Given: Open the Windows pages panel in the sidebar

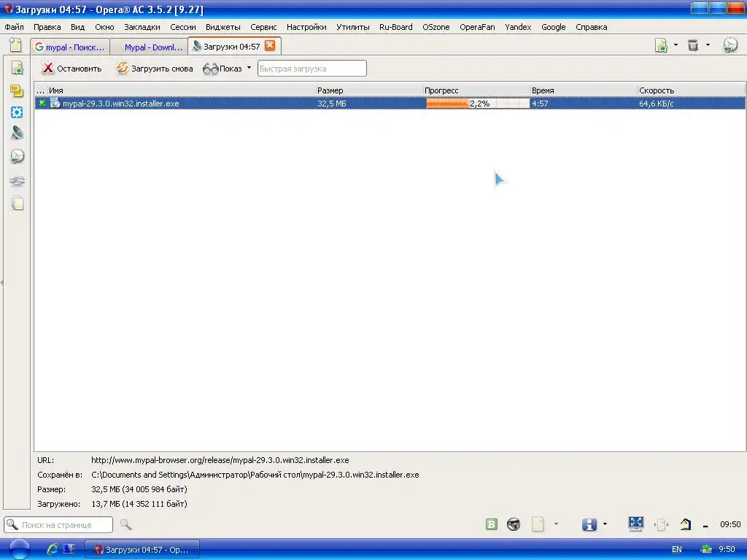Looking at the screenshot, I should [x=18, y=203].
